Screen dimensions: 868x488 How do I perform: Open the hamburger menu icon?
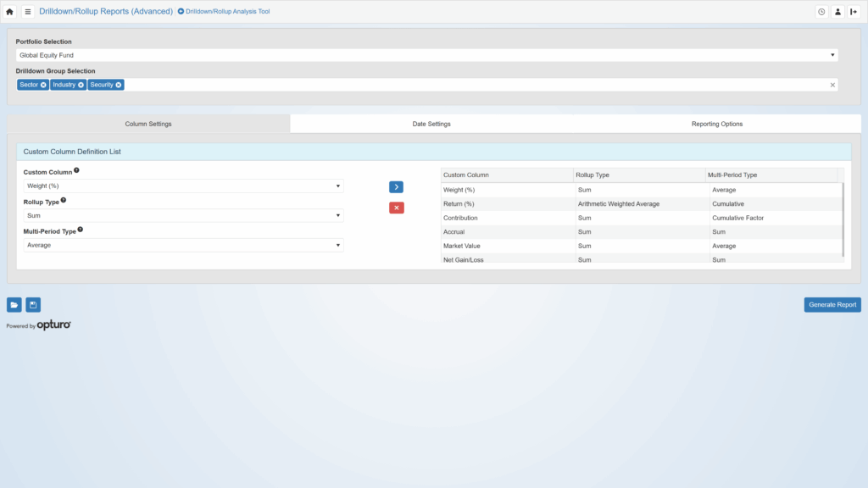click(x=27, y=12)
